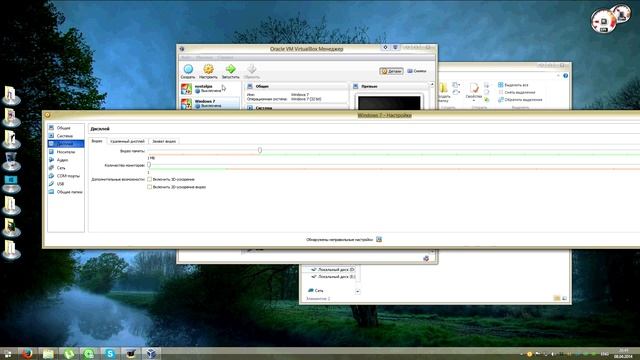Open the uTorrent taskbar icon
Screen dimensions: 640x360
pyautogui.click(x=69, y=354)
